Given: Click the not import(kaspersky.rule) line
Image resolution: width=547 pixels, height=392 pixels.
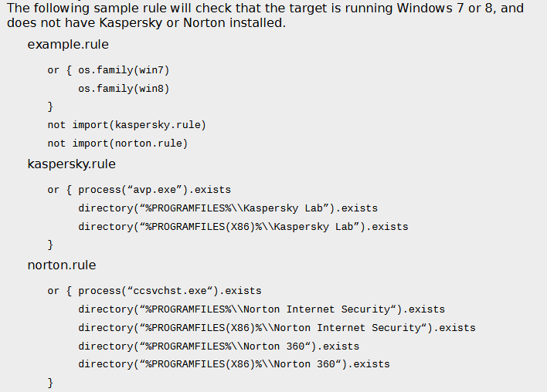Looking at the screenshot, I should click(127, 125).
